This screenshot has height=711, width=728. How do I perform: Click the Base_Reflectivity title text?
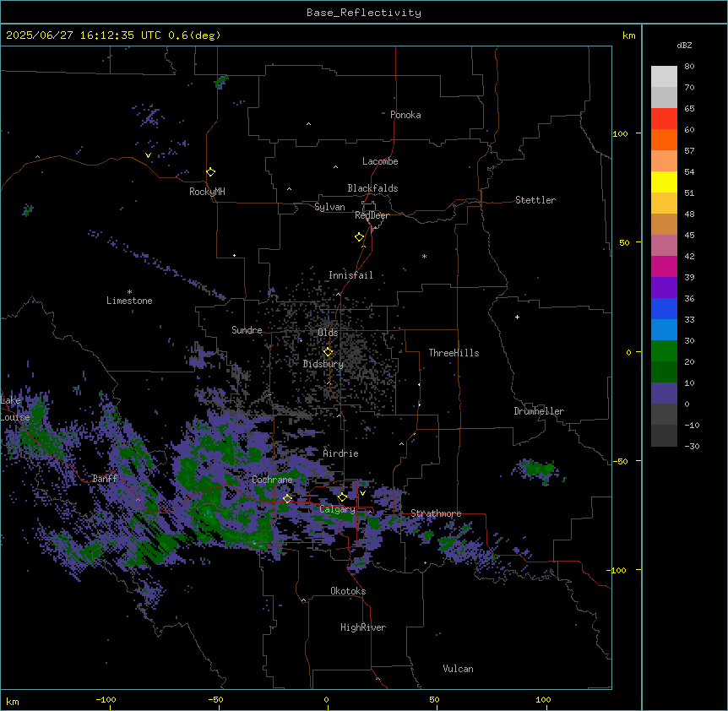[364, 13]
